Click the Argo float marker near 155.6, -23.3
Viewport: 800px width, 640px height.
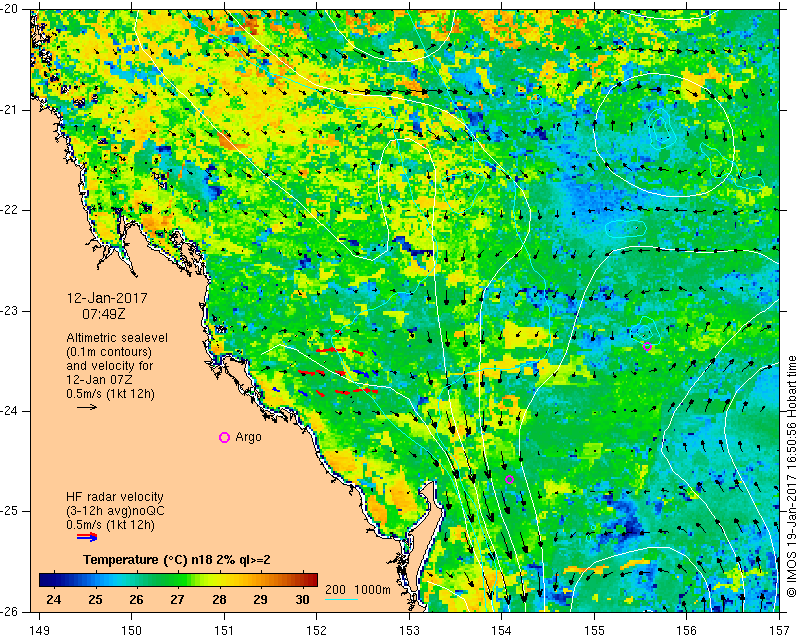[647, 346]
